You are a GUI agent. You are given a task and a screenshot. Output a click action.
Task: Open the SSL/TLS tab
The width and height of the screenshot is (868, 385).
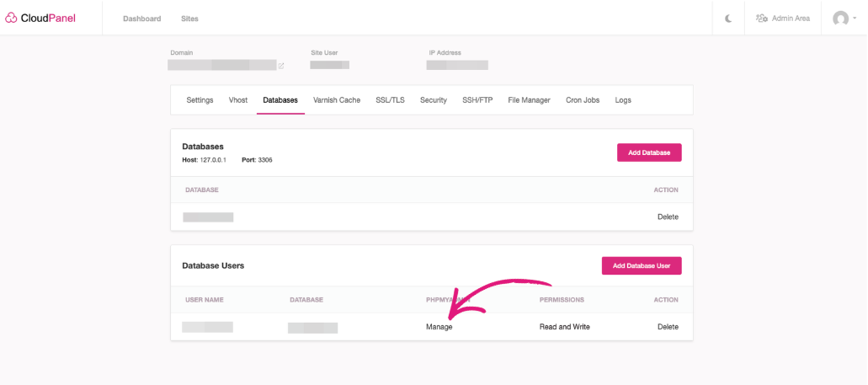pos(391,100)
